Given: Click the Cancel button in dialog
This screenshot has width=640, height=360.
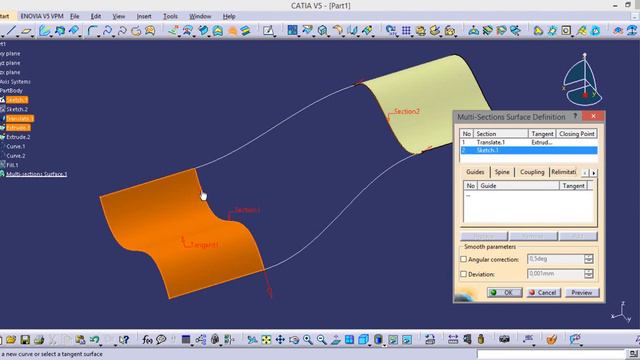Looking at the screenshot, I should [x=543, y=293].
